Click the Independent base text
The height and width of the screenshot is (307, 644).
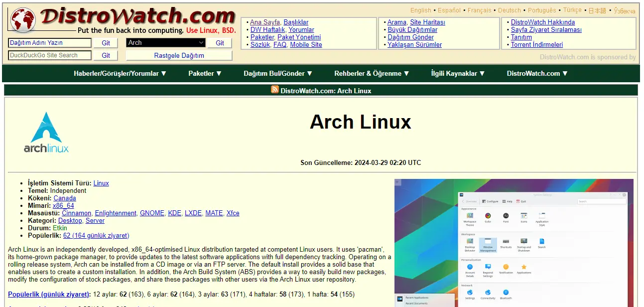pyautogui.click(x=68, y=191)
